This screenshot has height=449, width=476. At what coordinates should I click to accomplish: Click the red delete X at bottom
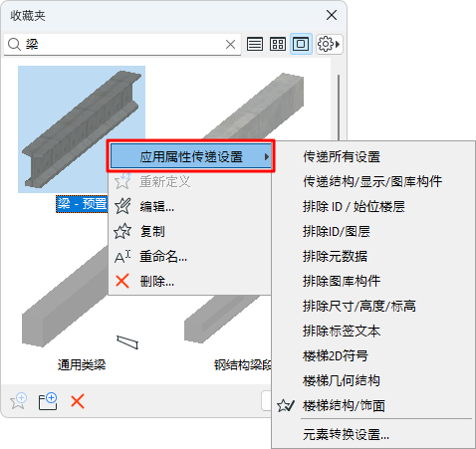click(x=78, y=401)
